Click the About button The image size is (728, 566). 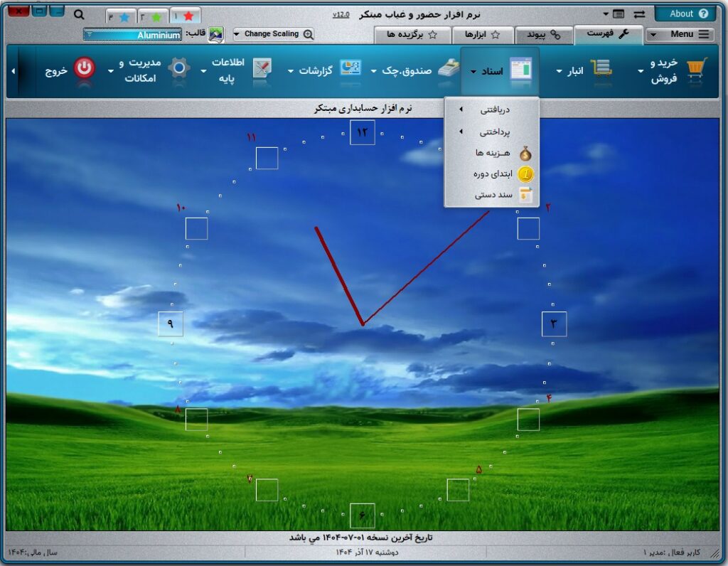point(685,14)
